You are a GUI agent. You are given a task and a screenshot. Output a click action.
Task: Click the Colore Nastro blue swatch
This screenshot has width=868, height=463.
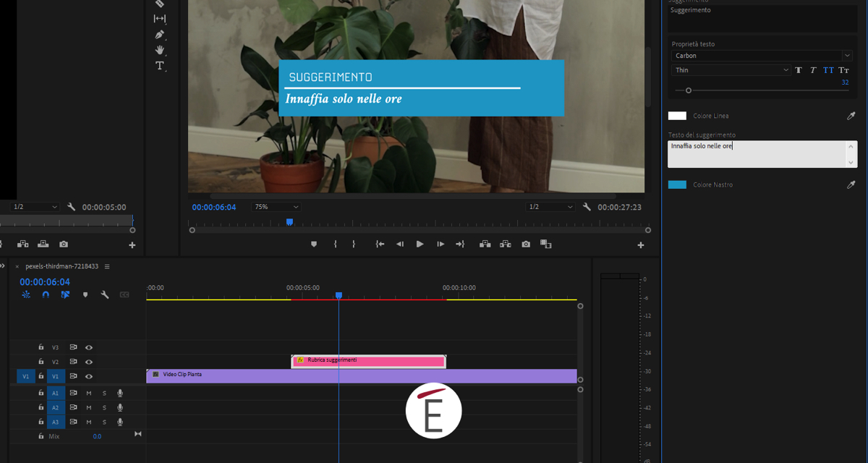tap(677, 184)
